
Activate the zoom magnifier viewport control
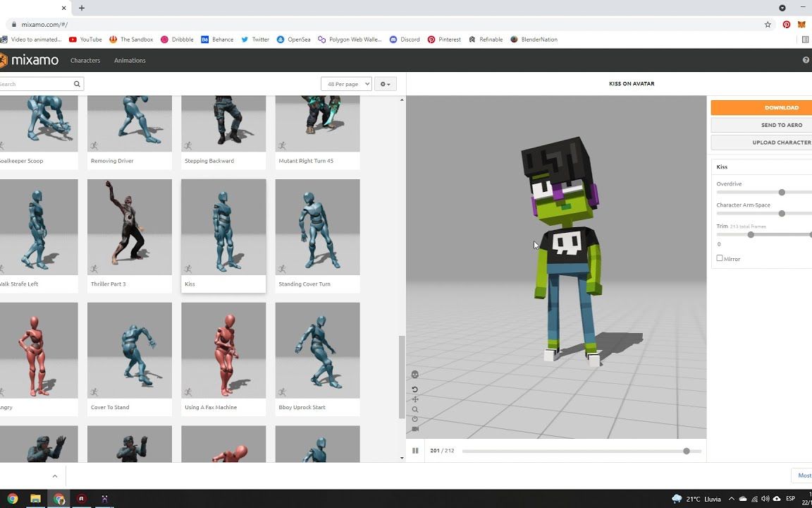(x=414, y=409)
